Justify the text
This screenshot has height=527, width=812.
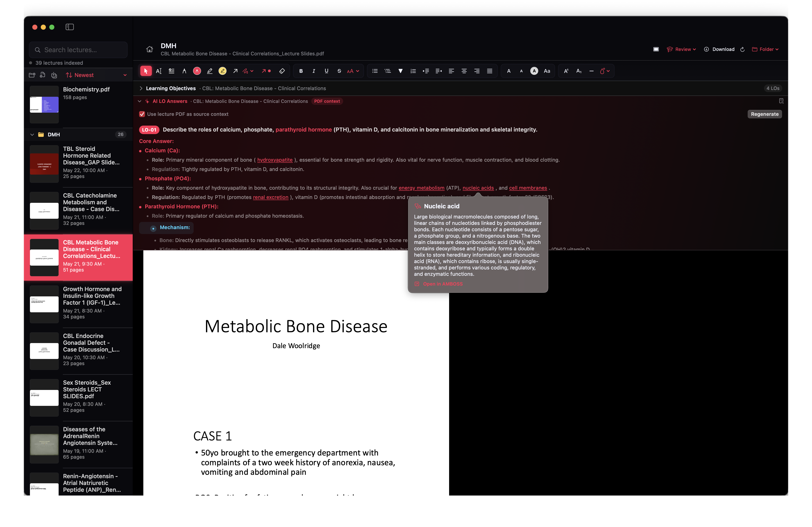point(490,71)
